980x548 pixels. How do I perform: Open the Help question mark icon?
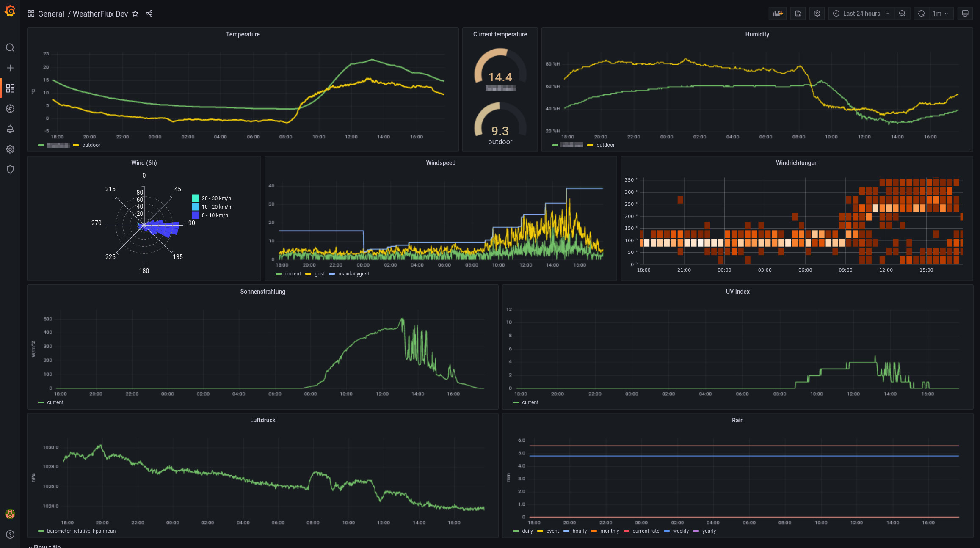point(10,534)
